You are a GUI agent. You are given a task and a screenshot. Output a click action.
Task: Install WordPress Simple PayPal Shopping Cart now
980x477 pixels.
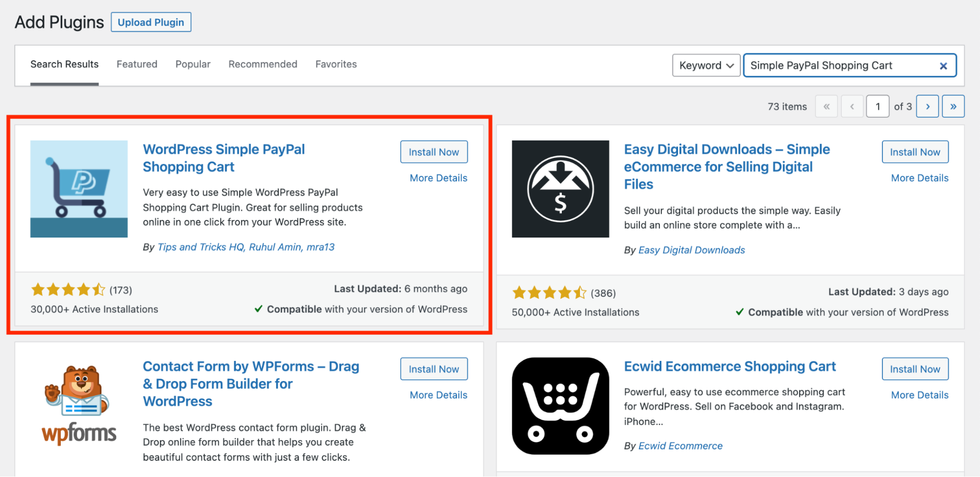(x=434, y=152)
